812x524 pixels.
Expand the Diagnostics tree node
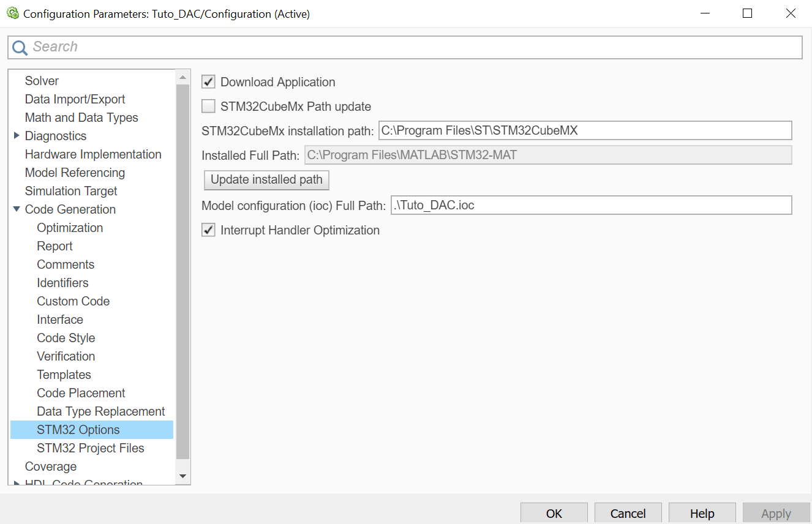coord(17,136)
